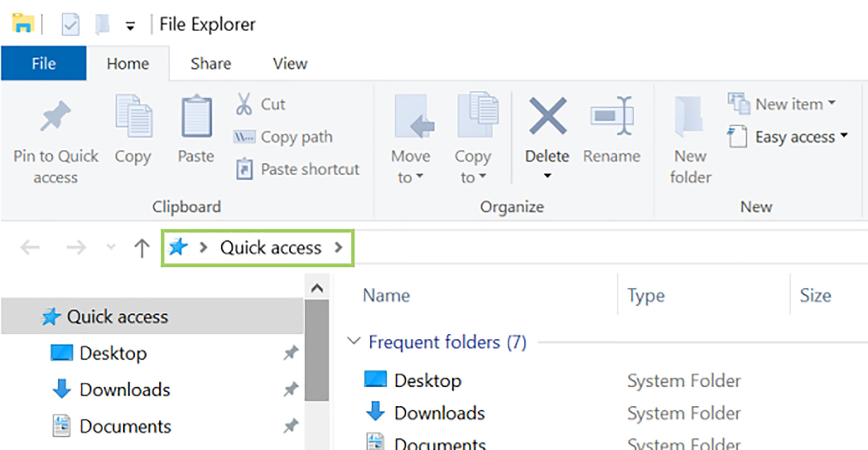Click the Copy to icon in Organize group
Image resolution: width=868 pixels, height=450 pixels.
tap(477, 115)
